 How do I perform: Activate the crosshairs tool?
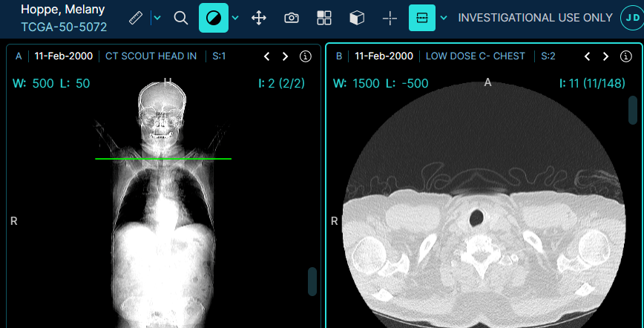(390, 18)
